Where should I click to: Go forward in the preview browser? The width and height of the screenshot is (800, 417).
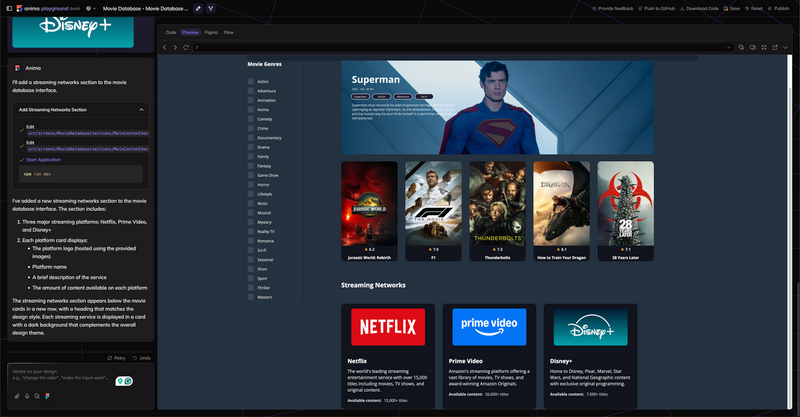point(175,47)
